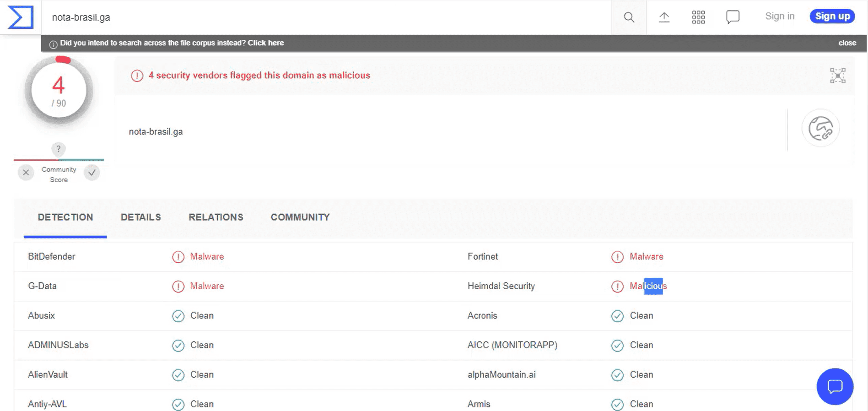868x411 pixels.
Task: Switch to the DETECTION tab
Action: point(65,217)
